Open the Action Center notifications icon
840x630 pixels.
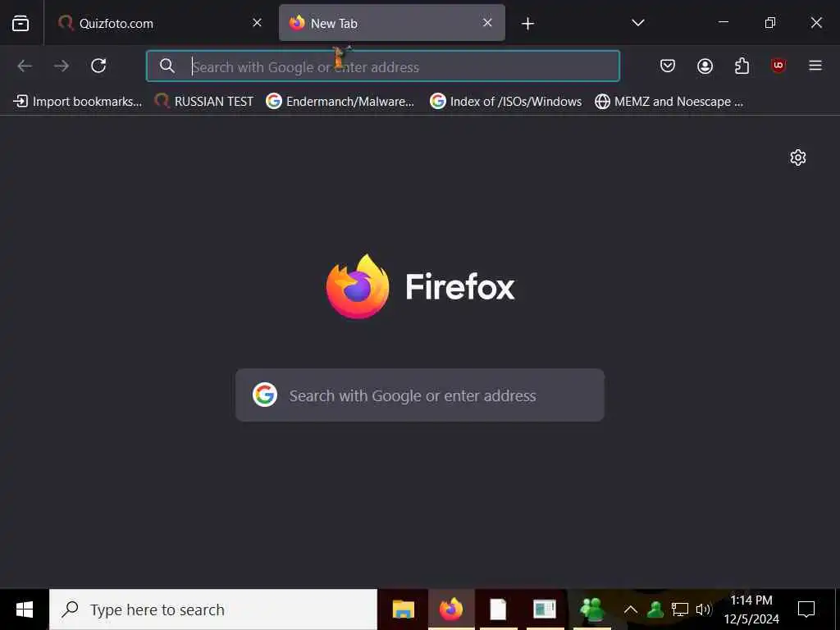tap(806, 609)
